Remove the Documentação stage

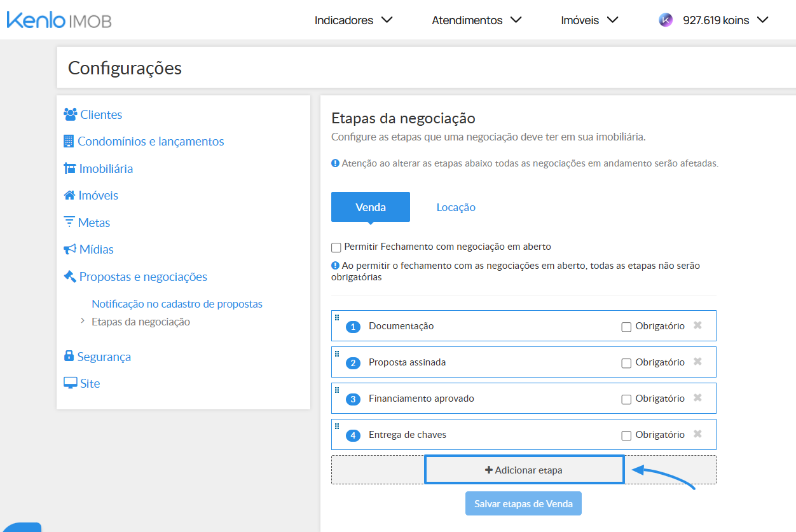coord(697,325)
